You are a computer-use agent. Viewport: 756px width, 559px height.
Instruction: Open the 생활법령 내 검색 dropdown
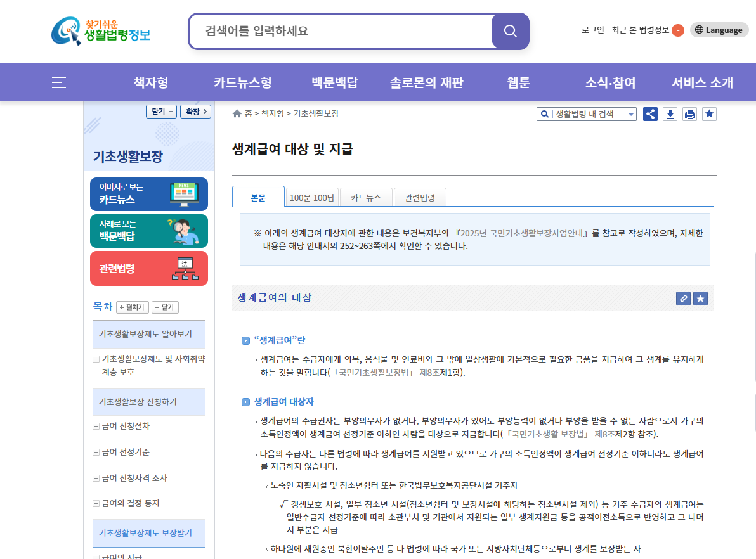click(629, 113)
